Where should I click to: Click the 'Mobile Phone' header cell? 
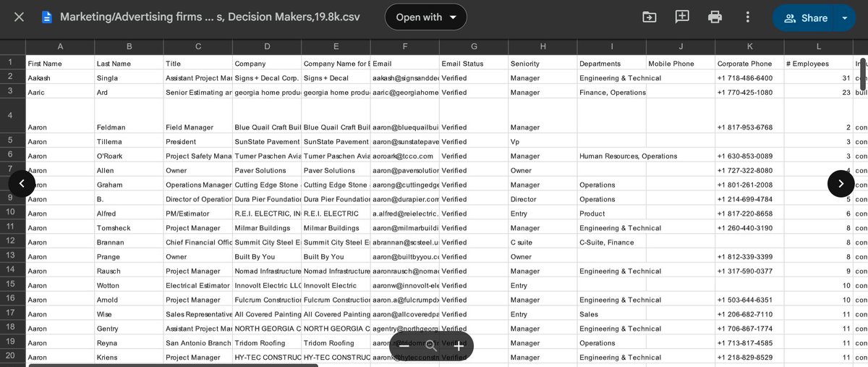[680, 64]
